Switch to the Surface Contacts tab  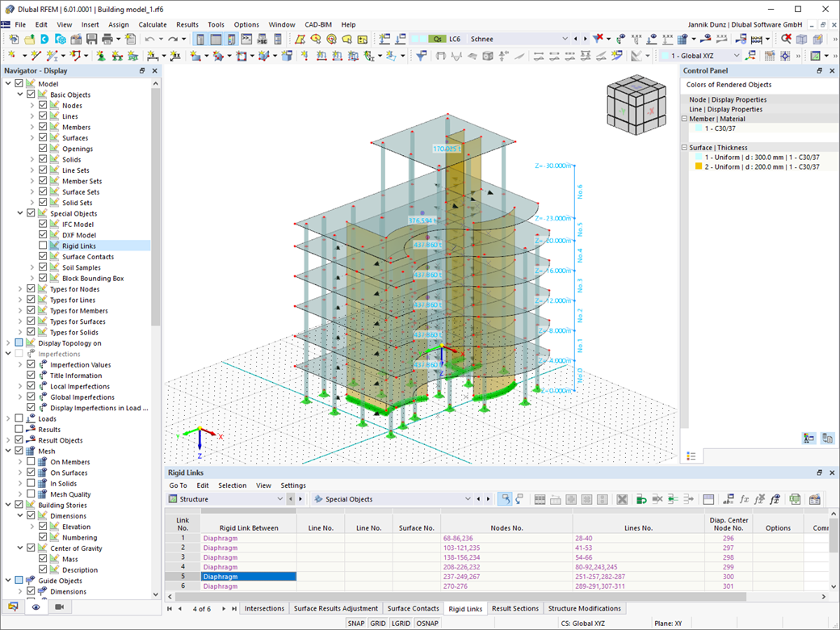click(413, 608)
